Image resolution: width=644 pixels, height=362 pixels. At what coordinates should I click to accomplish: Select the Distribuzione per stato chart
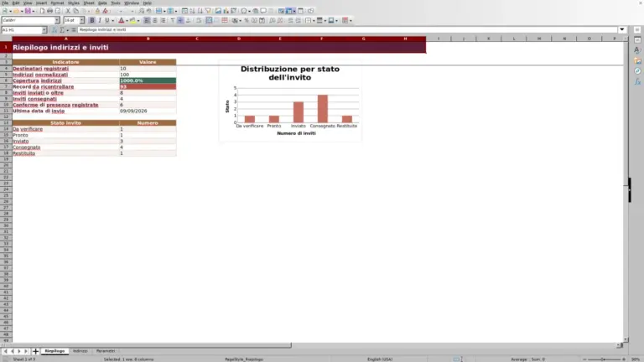click(290, 101)
